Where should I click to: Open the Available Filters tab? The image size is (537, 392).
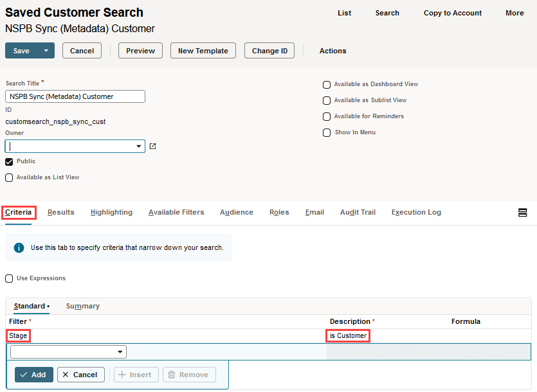tap(176, 212)
